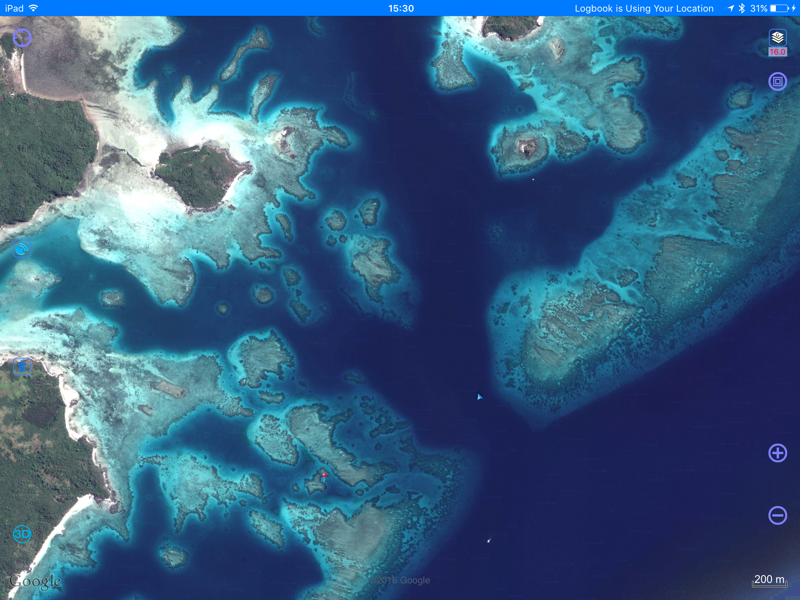This screenshot has width=800, height=600.
Task: Tap the light-blue boat position arrow
Action: point(480,397)
